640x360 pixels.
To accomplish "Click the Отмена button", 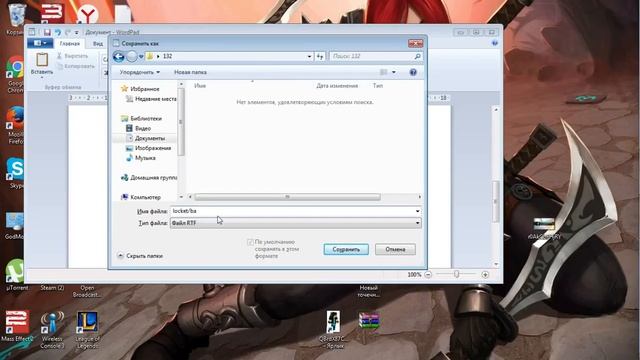I will point(395,249).
